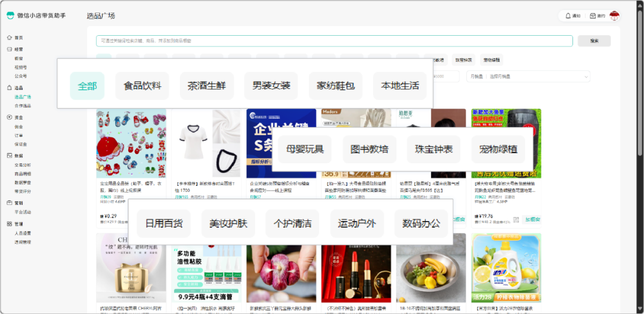Go to 橱窗 in the sidebar

click(x=18, y=58)
